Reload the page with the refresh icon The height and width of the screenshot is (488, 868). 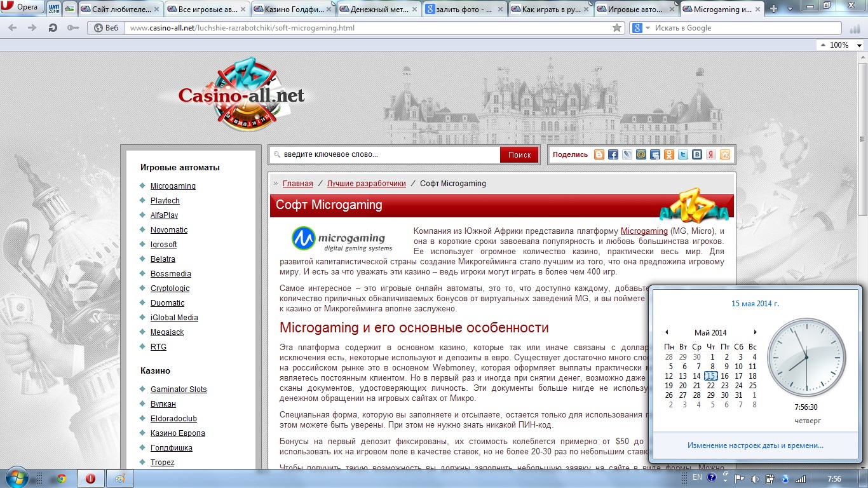point(53,28)
